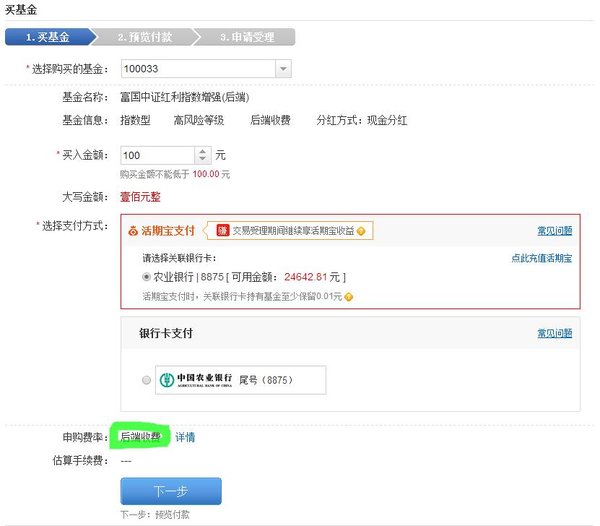
Task: Click the red 活期宝 badge icon
Action: pos(223,230)
